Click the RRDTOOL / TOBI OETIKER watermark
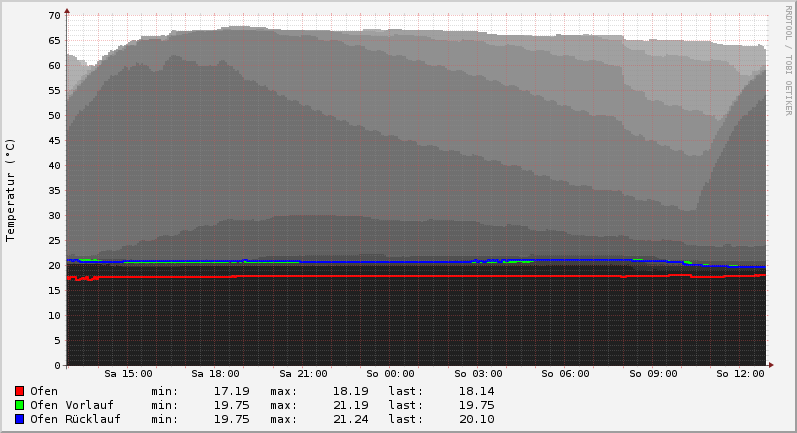Screen dimensions: 797x433 [788, 60]
